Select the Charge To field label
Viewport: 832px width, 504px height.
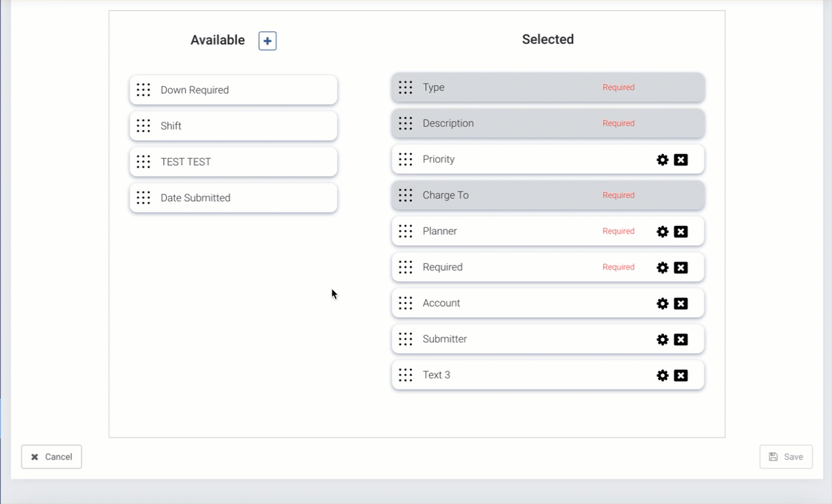pyautogui.click(x=445, y=195)
